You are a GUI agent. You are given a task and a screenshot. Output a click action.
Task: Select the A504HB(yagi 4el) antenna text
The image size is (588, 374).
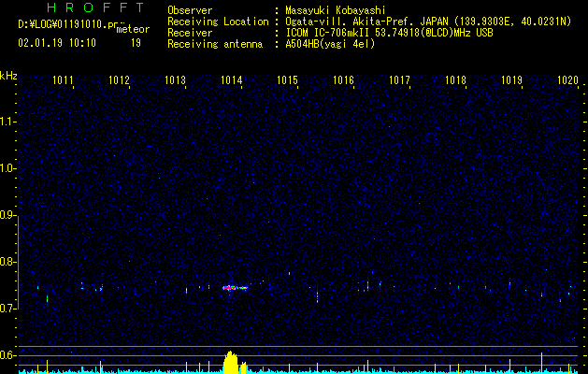click(330, 44)
